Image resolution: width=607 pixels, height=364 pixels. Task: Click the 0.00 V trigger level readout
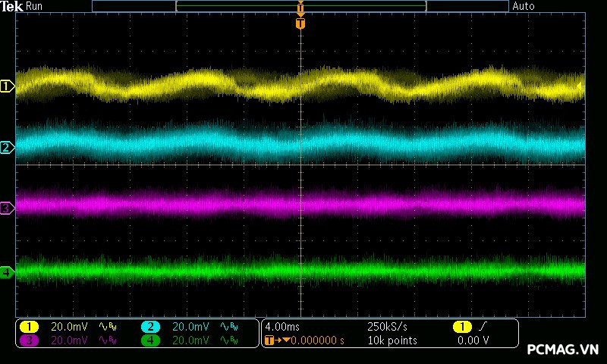(x=473, y=340)
